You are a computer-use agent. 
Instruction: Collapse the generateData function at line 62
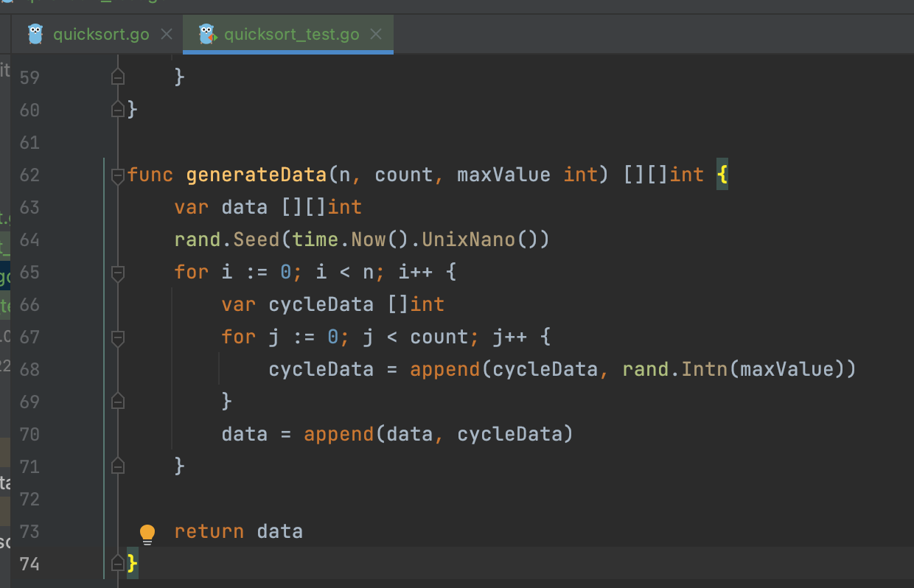[117, 175]
